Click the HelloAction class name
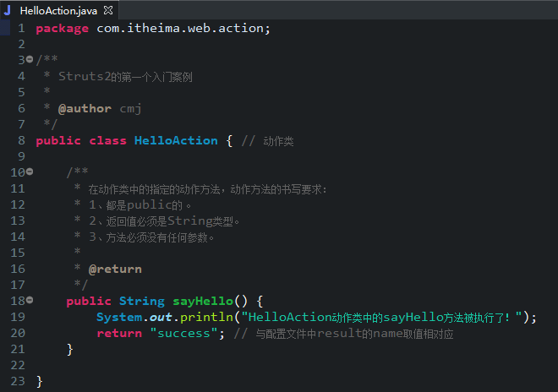The image size is (558, 392). pyautogui.click(x=176, y=140)
